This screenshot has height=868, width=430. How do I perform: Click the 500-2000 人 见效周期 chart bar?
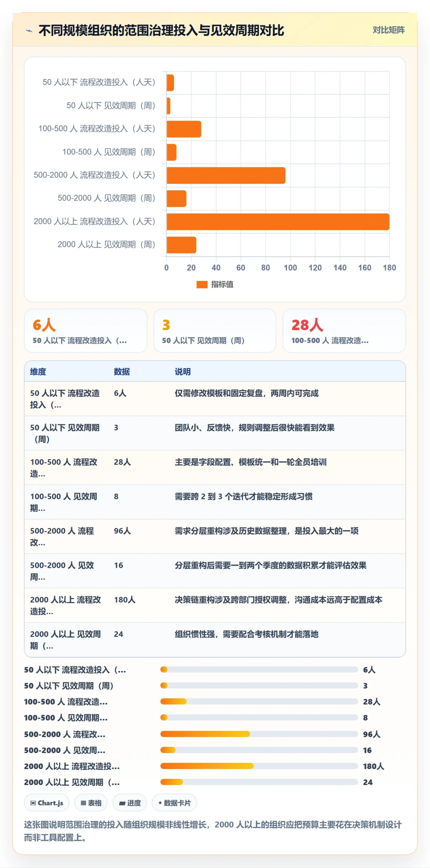pos(176,199)
